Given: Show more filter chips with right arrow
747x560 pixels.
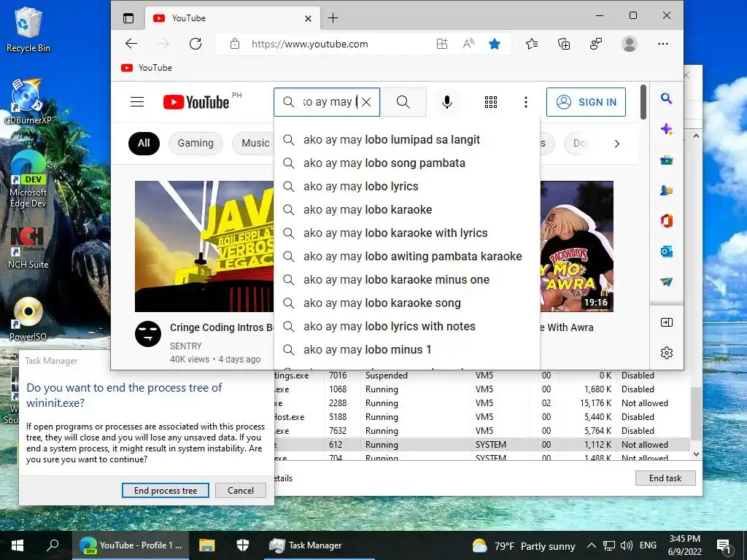Looking at the screenshot, I should (x=617, y=144).
